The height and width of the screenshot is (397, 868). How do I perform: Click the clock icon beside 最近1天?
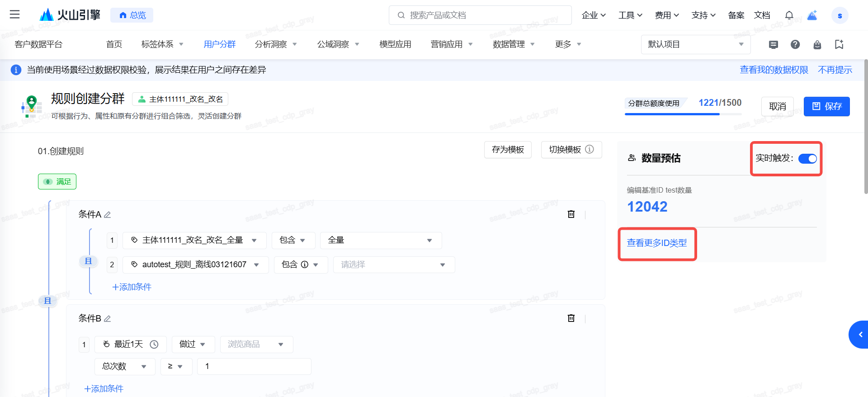click(154, 345)
